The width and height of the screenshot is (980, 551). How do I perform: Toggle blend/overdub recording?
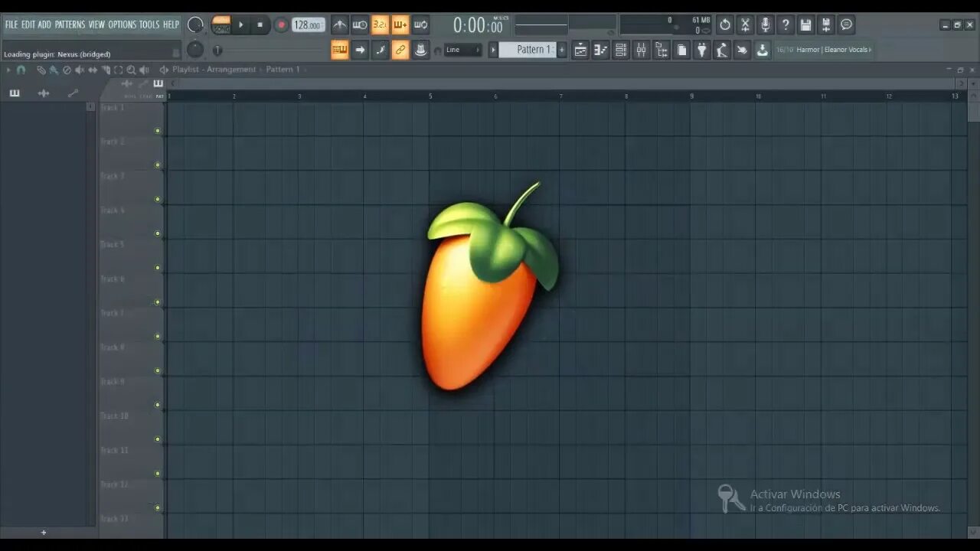click(400, 24)
